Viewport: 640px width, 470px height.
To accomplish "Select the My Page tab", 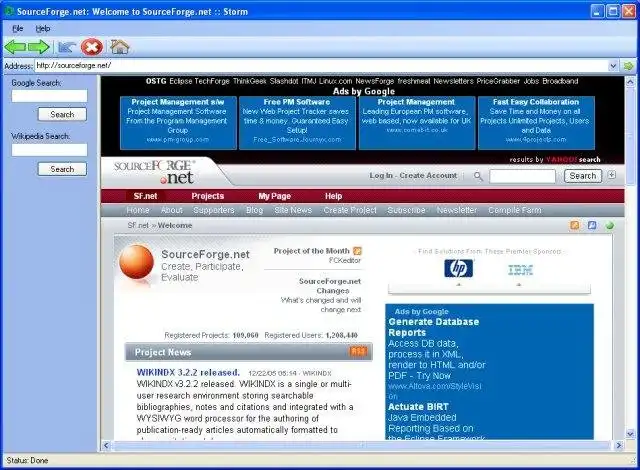I will pos(274,196).
